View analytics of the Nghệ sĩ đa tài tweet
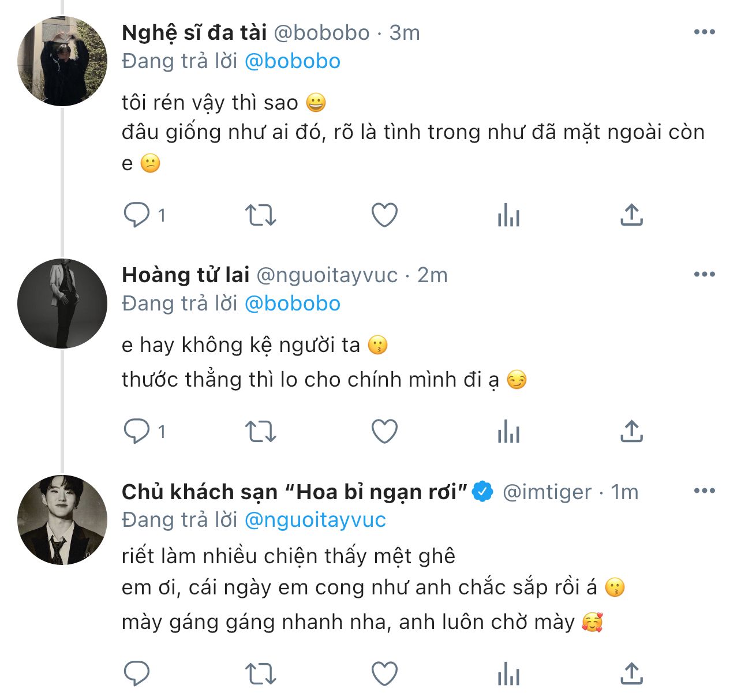 coord(508,215)
